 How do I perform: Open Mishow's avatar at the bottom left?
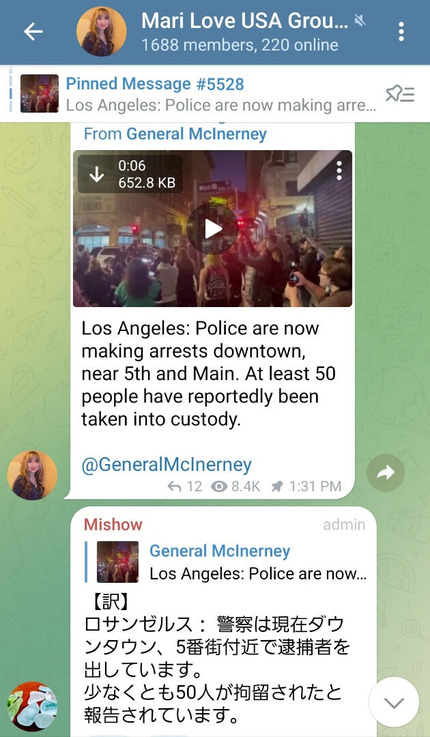coord(32,706)
